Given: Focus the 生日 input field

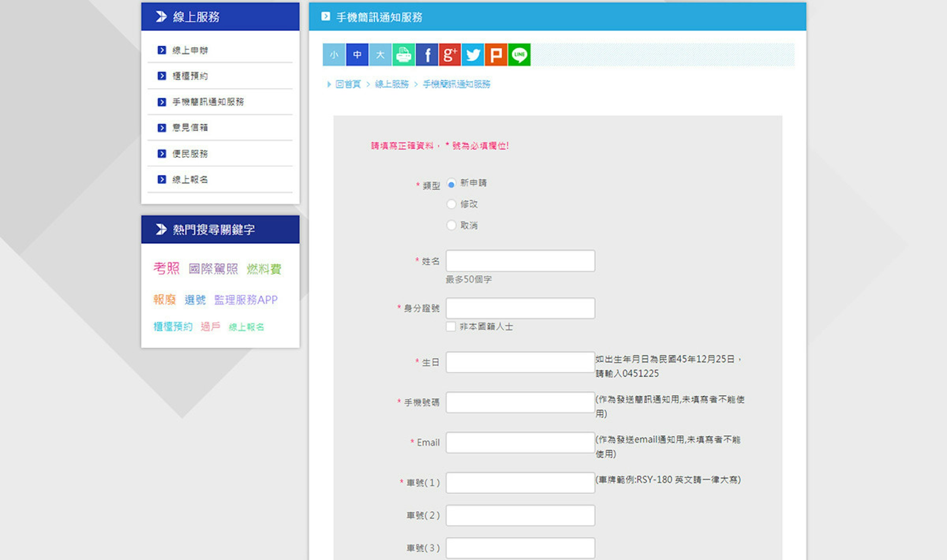Looking at the screenshot, I should [x=520, y=362].
